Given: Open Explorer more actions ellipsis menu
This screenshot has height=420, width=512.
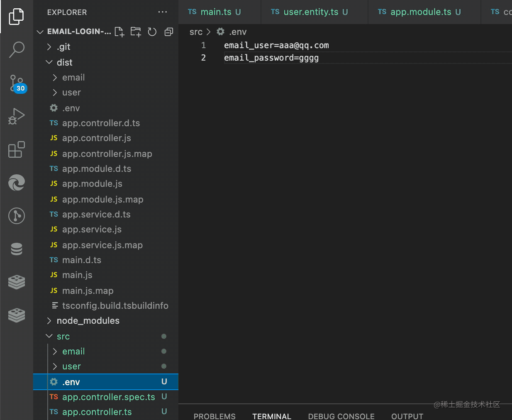Looking at the screenshot, I should [163, 12].
